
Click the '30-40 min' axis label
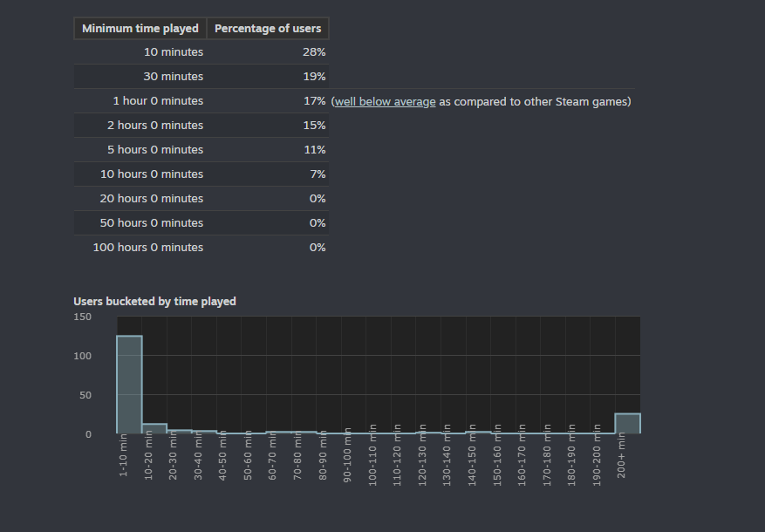[x=198, y=455]
